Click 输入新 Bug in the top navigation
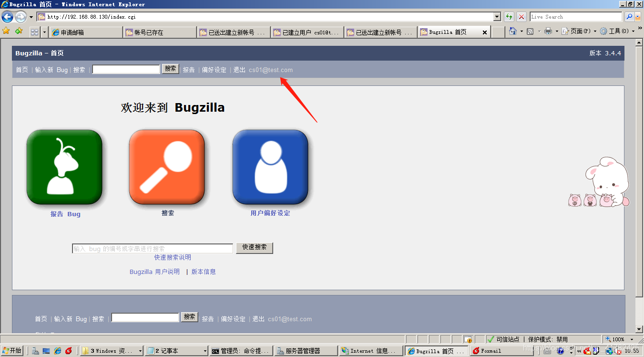Screen dimensions: 644x357 click(51, 70)
